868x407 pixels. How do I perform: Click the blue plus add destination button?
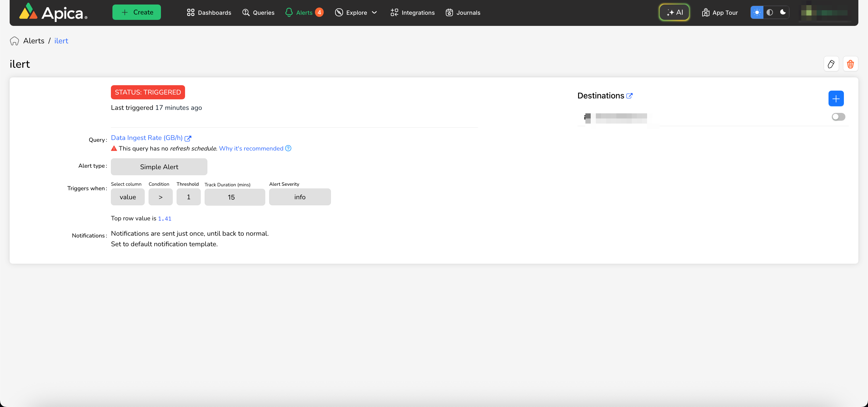(x=836, y=99)
